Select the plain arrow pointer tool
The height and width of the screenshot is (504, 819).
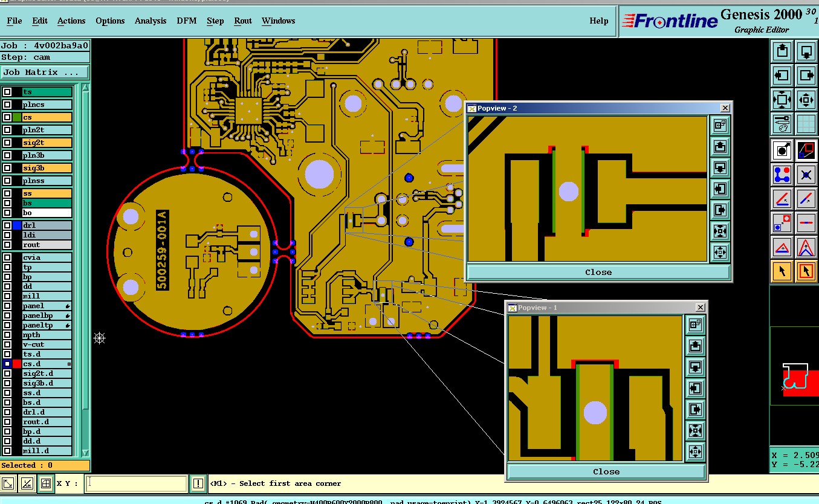click(x=782, y=271)
